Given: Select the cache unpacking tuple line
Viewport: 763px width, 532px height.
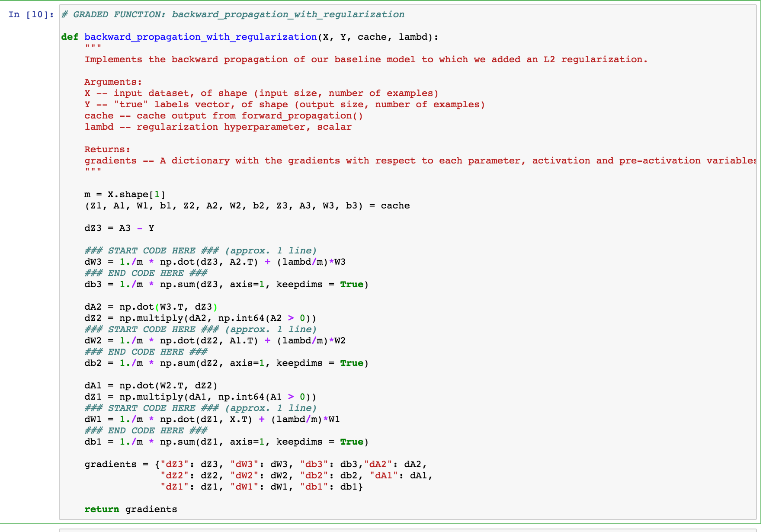Looking at the screenshot, I should (247, 205).
